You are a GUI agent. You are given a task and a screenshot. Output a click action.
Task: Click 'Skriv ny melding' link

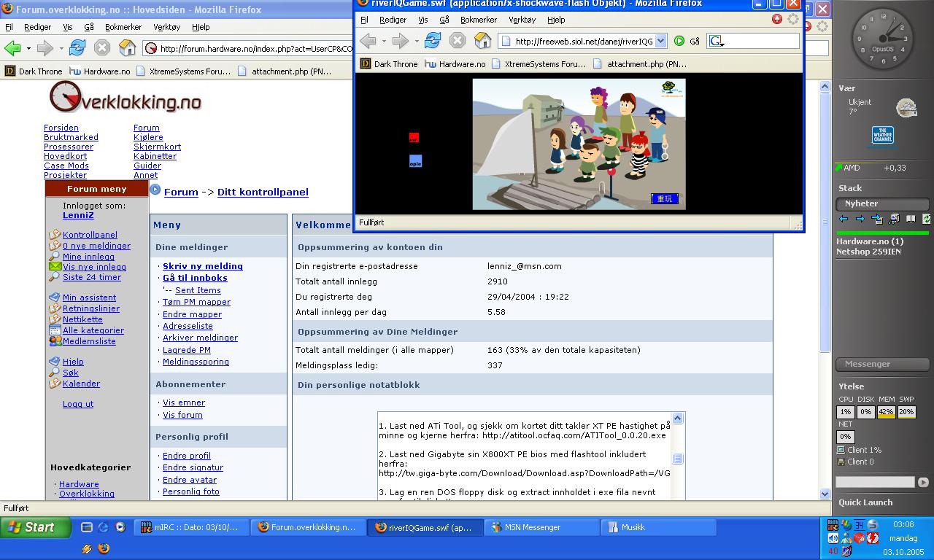pos(203,266)
